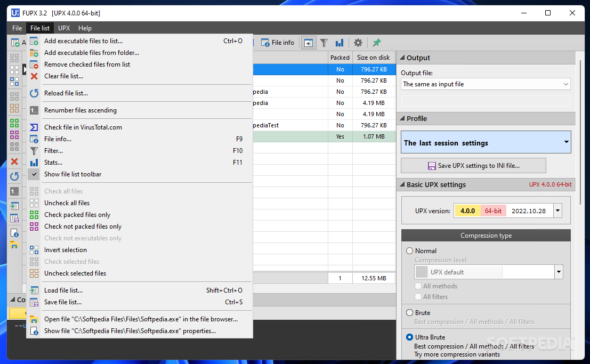Select Add executable files to list
This screenshot has width=590, height=364.
(139, 41)
